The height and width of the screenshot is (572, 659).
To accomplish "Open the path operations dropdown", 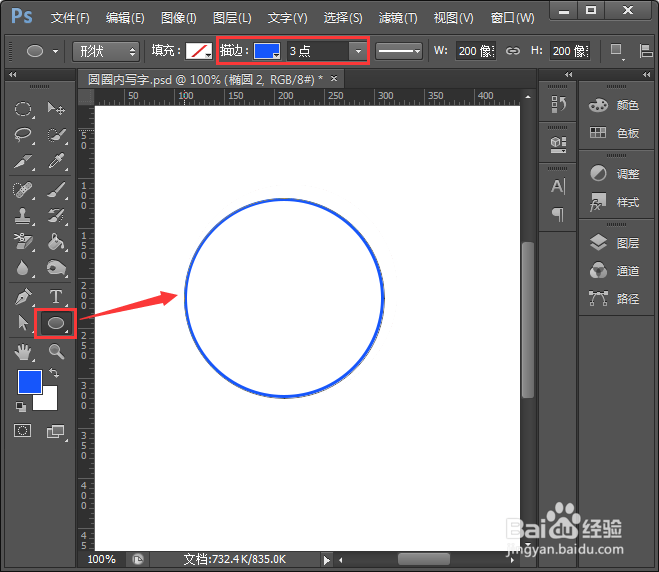I will pos(617,51).
